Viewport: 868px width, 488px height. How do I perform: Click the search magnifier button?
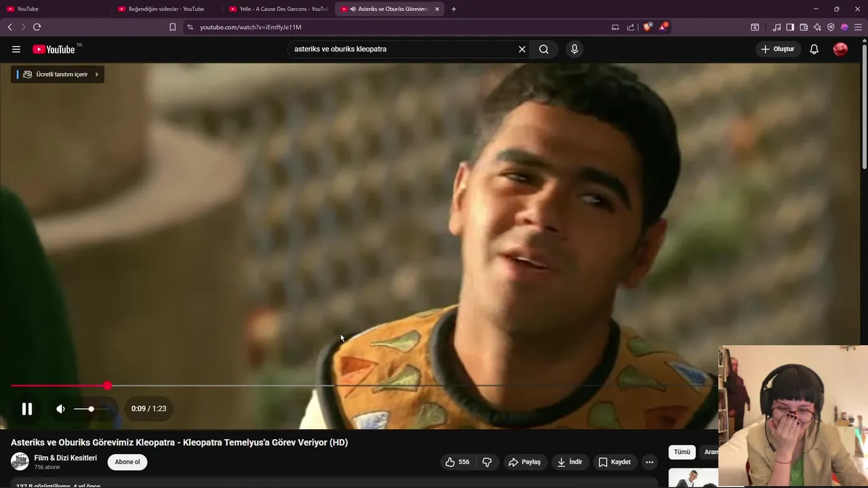pos(544,49)
